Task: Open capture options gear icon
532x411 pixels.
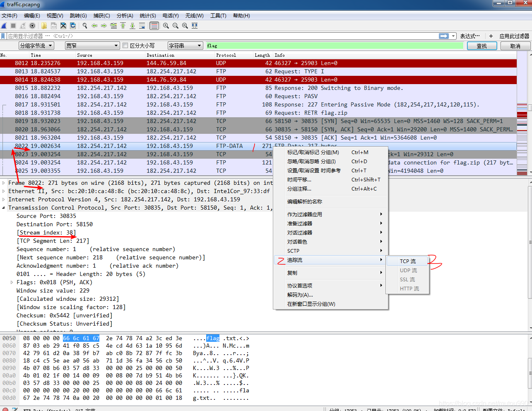Action: 32,26
